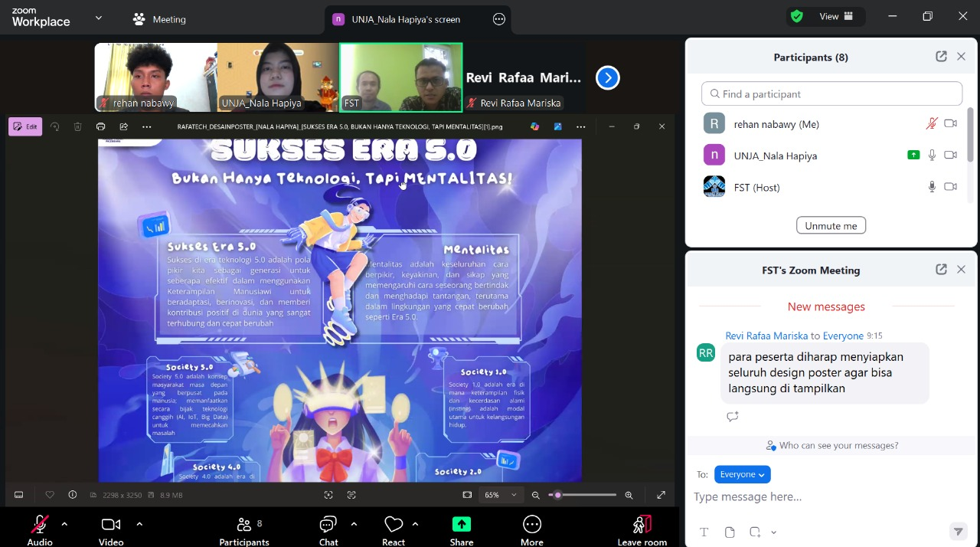Switch to the Meeting tab

159,19
